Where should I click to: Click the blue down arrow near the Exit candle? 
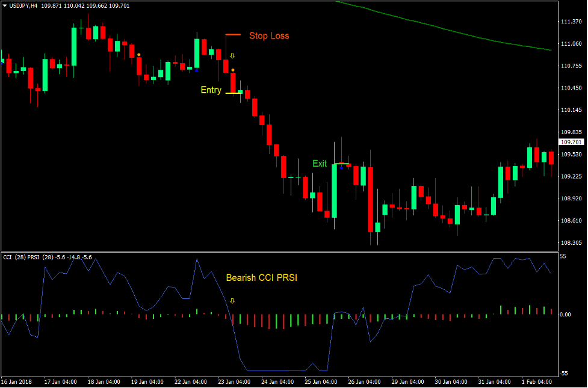tap(341, 168)
